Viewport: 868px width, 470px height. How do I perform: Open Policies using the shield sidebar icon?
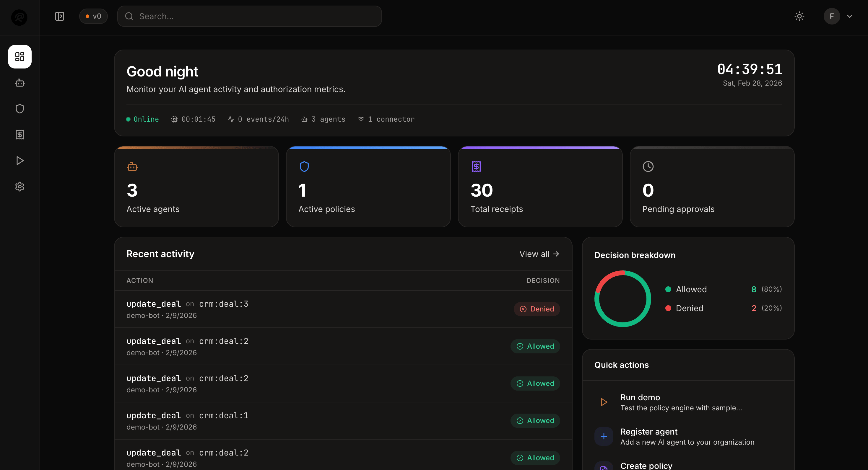point(19,108)
